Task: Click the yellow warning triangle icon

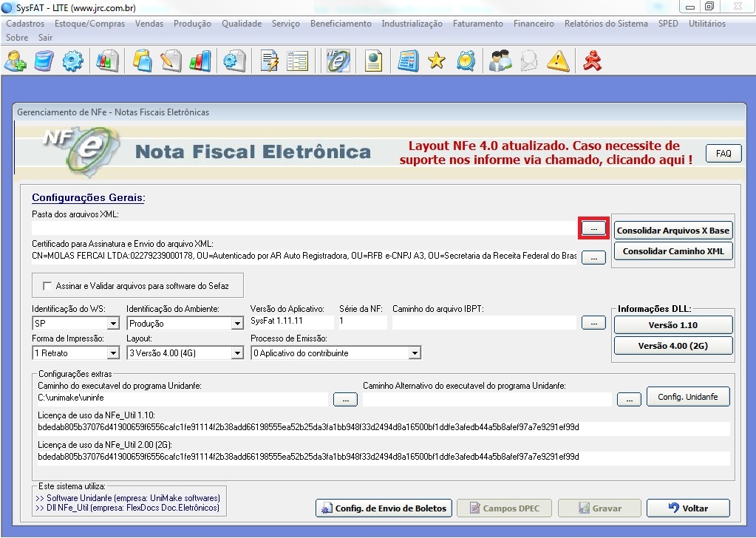Action: click(559, 61)
